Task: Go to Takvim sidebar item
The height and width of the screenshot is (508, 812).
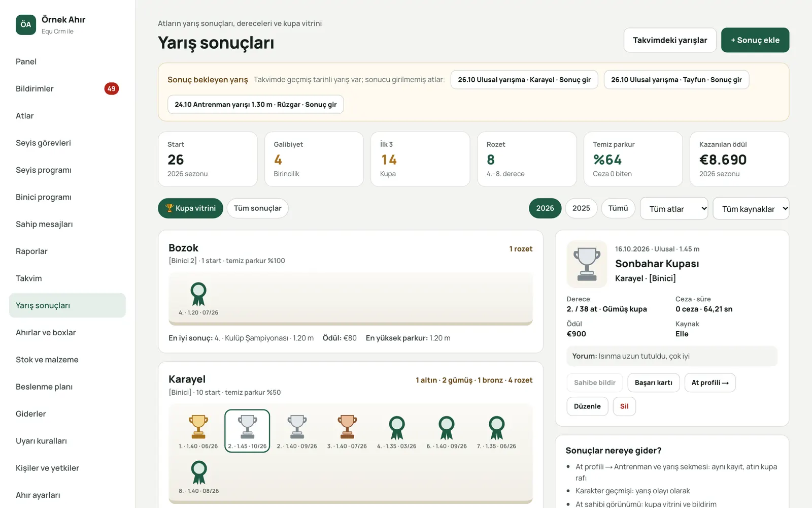Action: click(x=67, y=278)
